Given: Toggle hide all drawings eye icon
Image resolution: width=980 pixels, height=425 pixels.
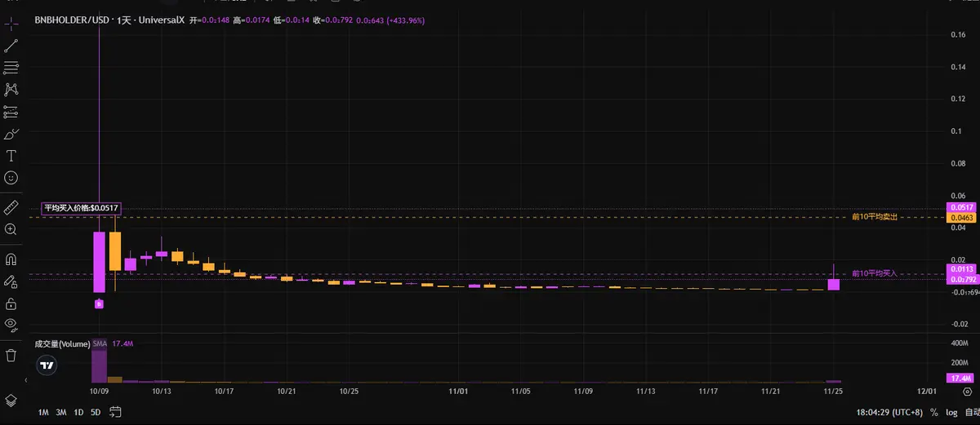Looking at the screenshot, I should pos(11,325).
